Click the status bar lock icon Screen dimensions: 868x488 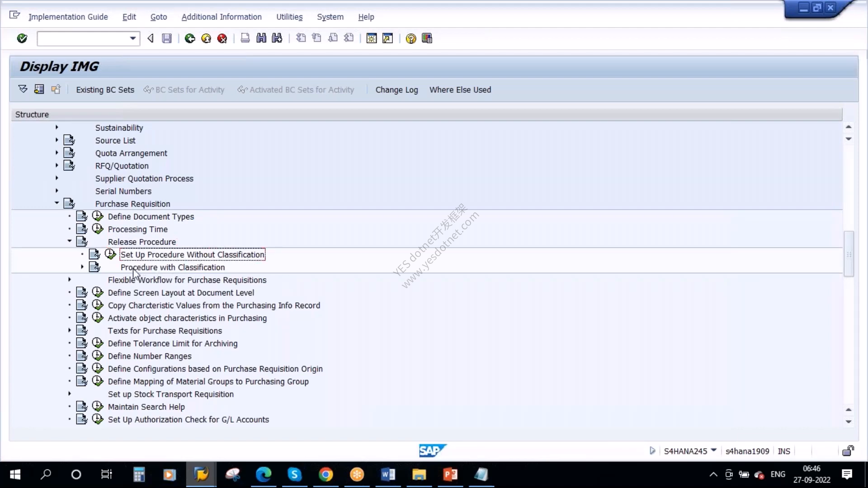(x=848, y=450)
